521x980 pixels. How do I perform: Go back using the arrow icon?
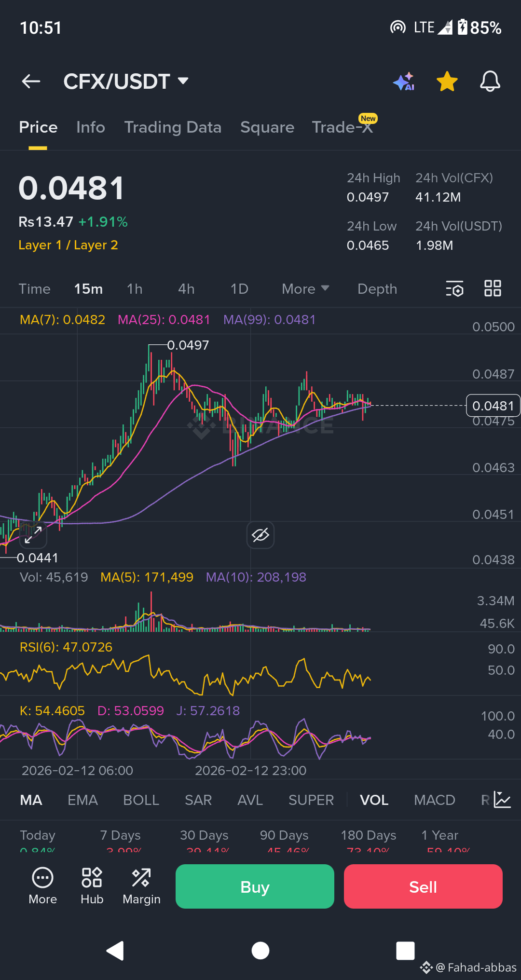click(31, 81)
